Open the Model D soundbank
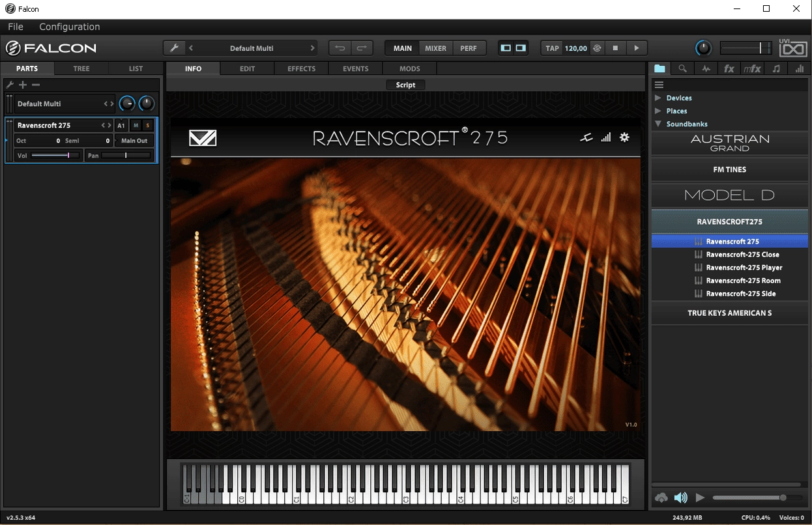This screenshot has height=525, width=812. [x=730, y=195]
